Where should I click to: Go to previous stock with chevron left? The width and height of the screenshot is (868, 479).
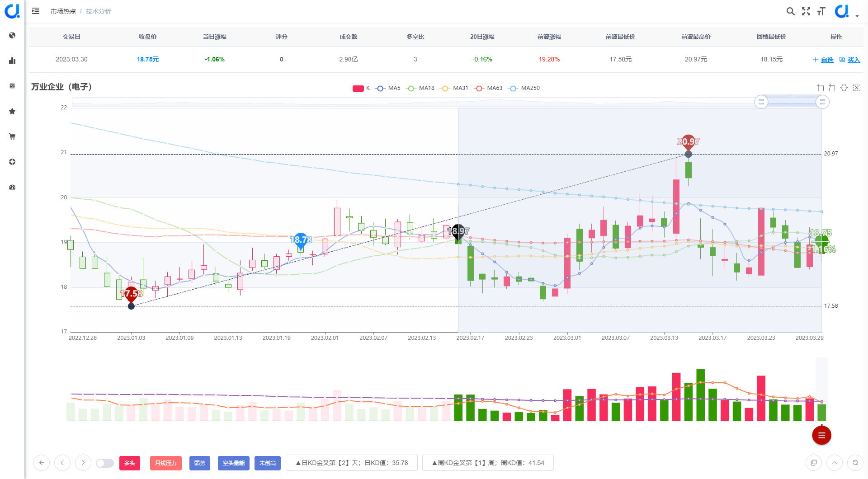pyautogui.click(x=62, y=463)
